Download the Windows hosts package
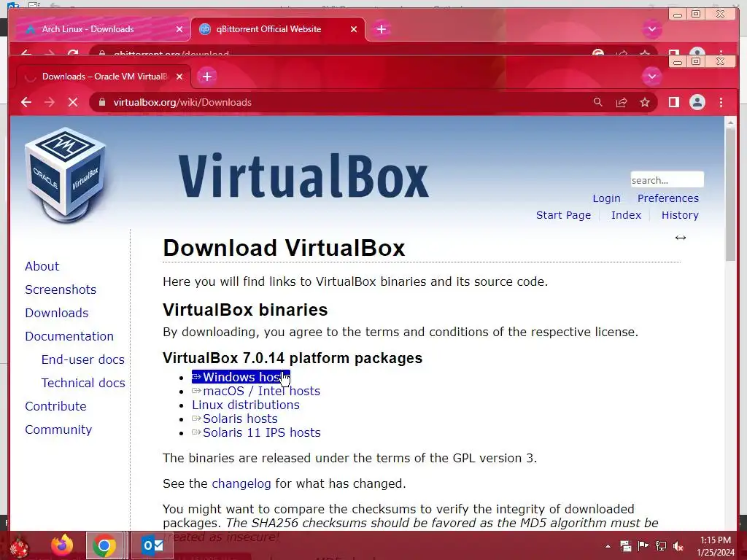747x560 pixels. tap(241, 377)
